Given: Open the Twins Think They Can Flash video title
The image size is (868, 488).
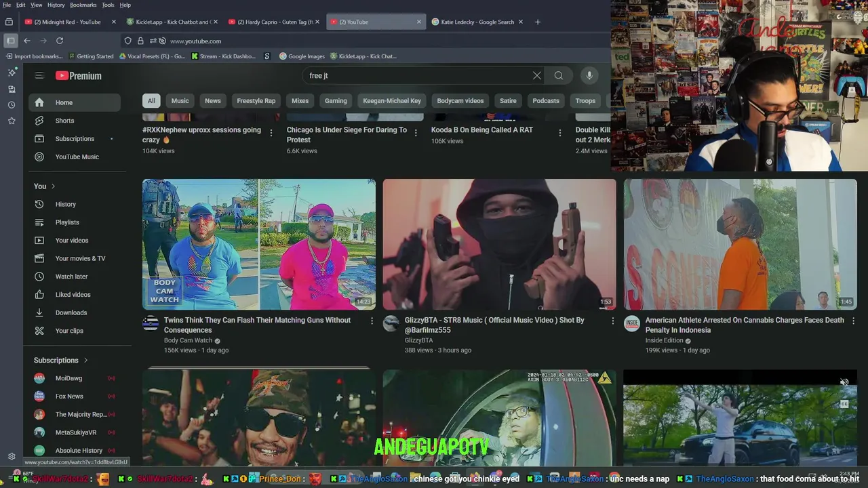Looking at the screenshot, I should [x=257, y=325].
